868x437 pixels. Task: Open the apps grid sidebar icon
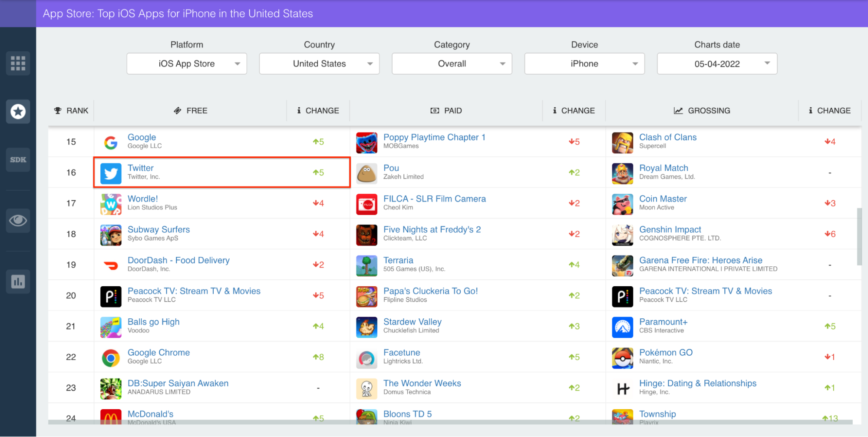pos(18,63)
